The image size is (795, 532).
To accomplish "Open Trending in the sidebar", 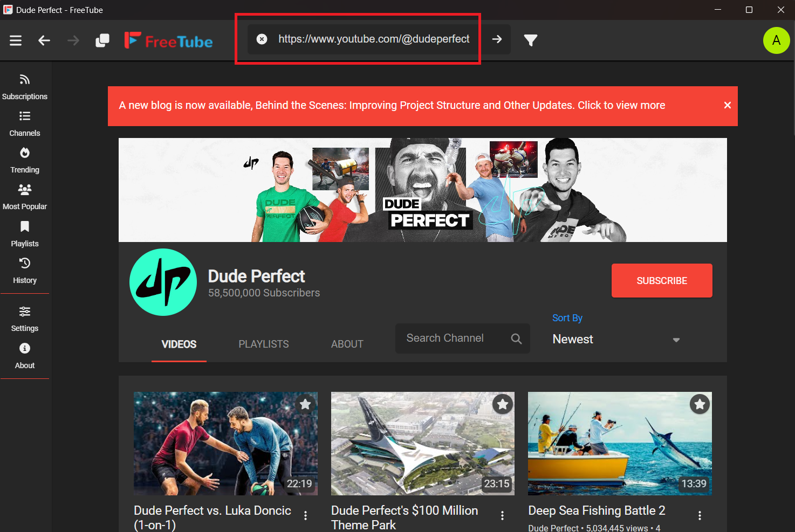I will click(x=25, y=161).
